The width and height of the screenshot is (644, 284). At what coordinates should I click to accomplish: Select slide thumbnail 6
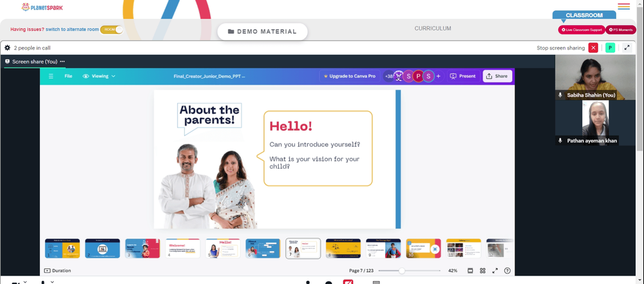pyautogui.click(x=263, y=248)
